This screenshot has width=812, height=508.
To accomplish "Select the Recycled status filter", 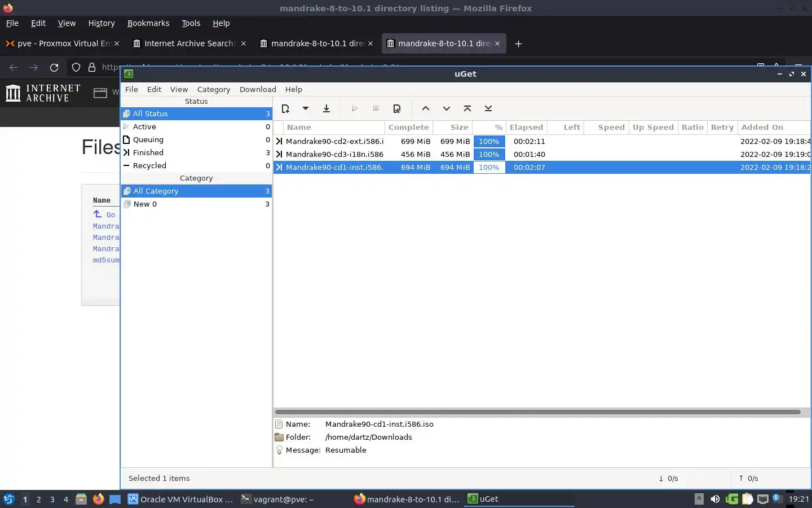I will pyautogui.click(x=196, y=165).
